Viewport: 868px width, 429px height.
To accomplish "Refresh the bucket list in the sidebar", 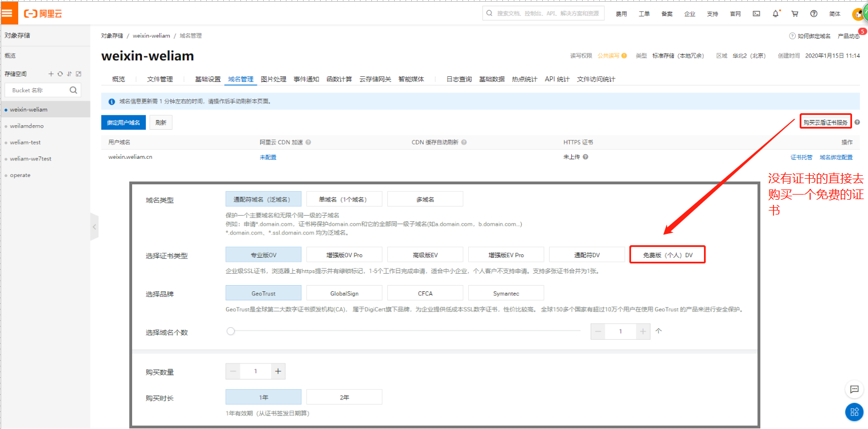I will (60, 74).
